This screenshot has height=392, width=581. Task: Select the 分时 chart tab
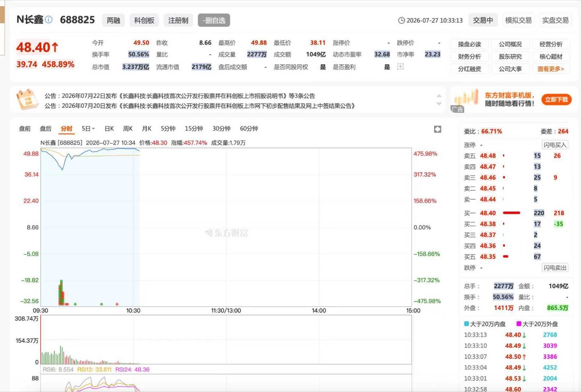66,128
